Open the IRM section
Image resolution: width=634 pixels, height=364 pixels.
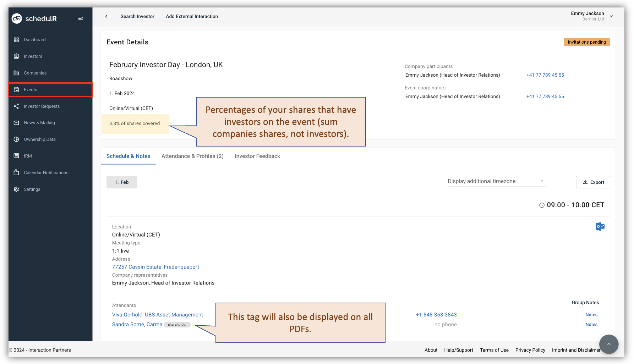point(27,156)
